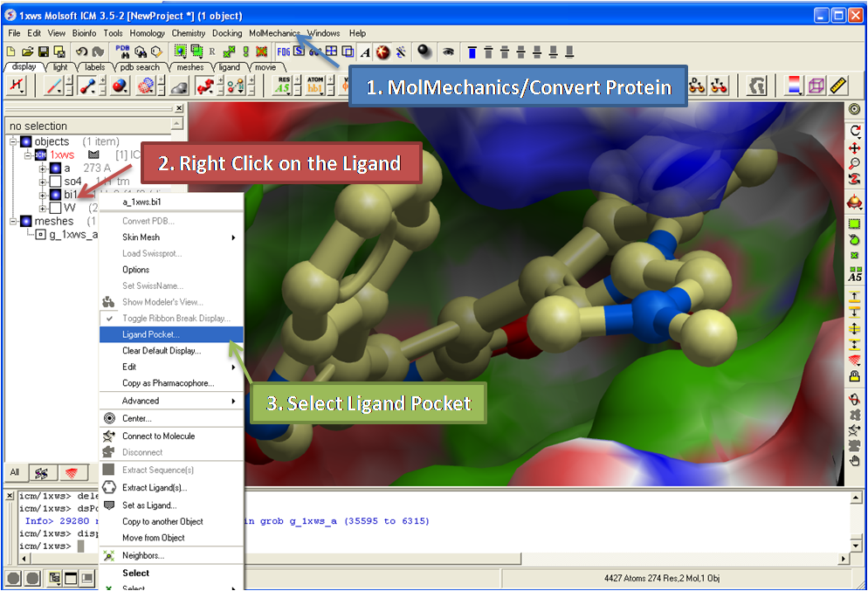Click the Undo arrow icon
Image resolution: width=868 pixels, height=591 pixels.
tap(81, 52)
